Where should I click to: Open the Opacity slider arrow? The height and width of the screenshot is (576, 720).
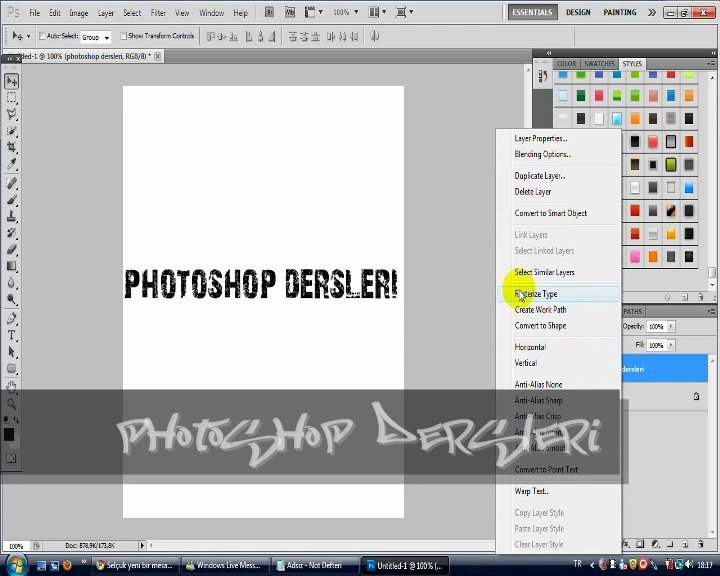pos(671,326)
